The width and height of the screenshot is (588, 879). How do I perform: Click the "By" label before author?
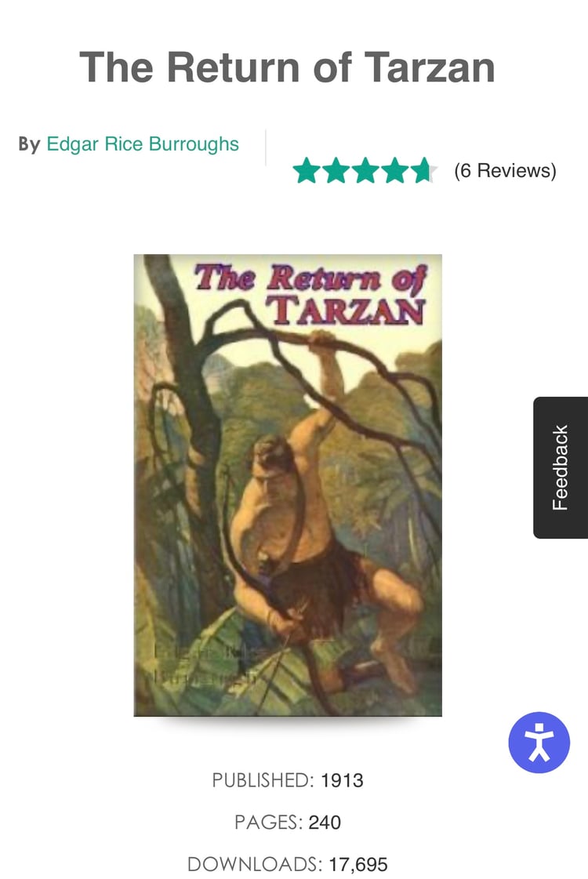tap(29, 144)
